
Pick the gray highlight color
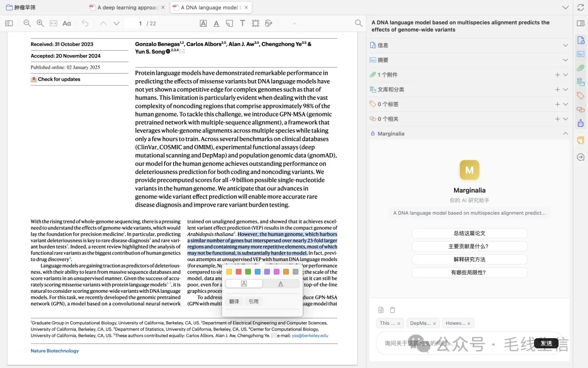point(296,272)
